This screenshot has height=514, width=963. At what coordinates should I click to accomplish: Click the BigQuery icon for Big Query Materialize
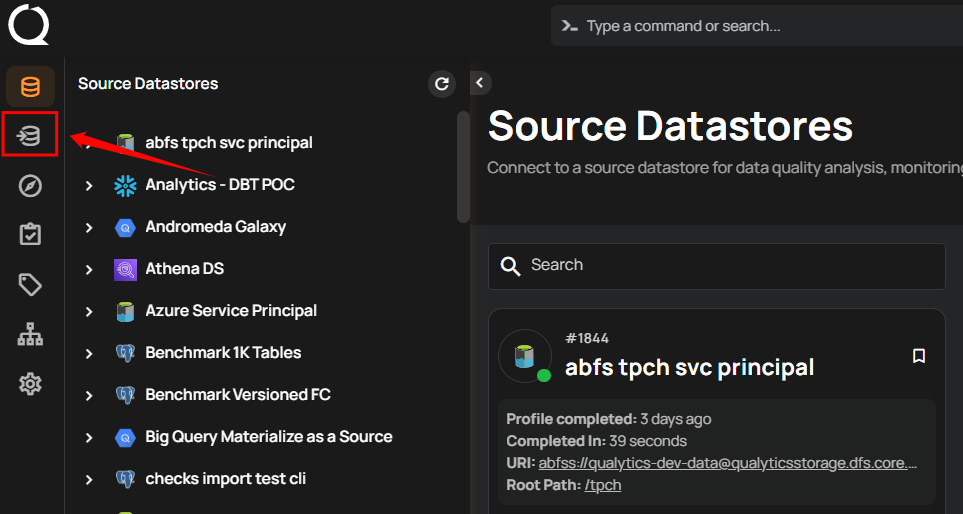(x=125, y=437)
